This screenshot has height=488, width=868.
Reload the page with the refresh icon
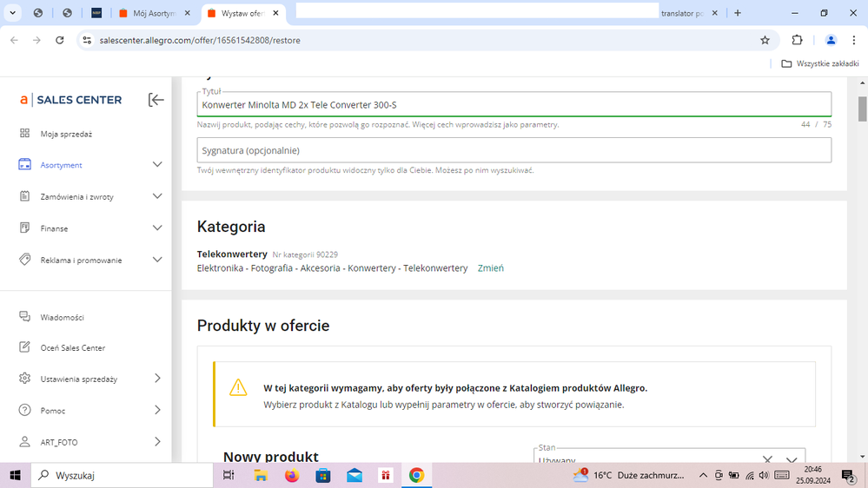click(x=60, y=40)
